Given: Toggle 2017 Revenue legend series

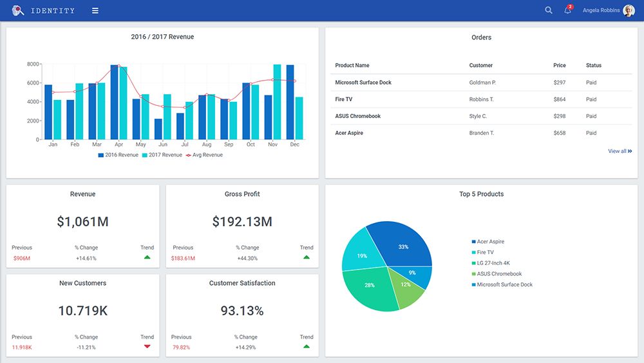Looking at the screenshot, I should click(162, 155).
